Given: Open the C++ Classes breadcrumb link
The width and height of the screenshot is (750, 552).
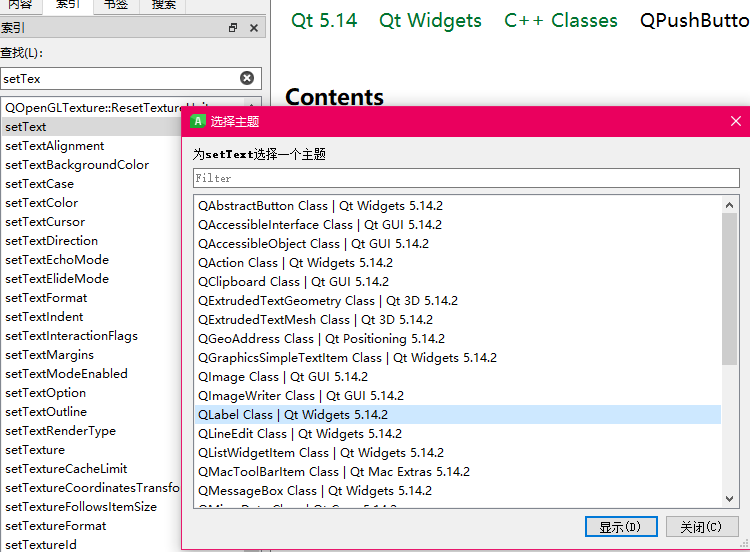Looking at the screenshot, I should coord(561,20).
